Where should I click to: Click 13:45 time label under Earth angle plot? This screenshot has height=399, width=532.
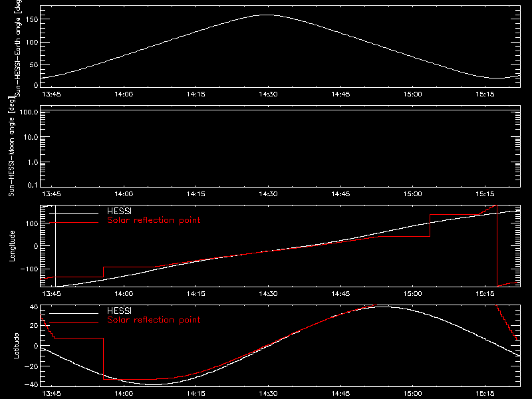(51, 94)
